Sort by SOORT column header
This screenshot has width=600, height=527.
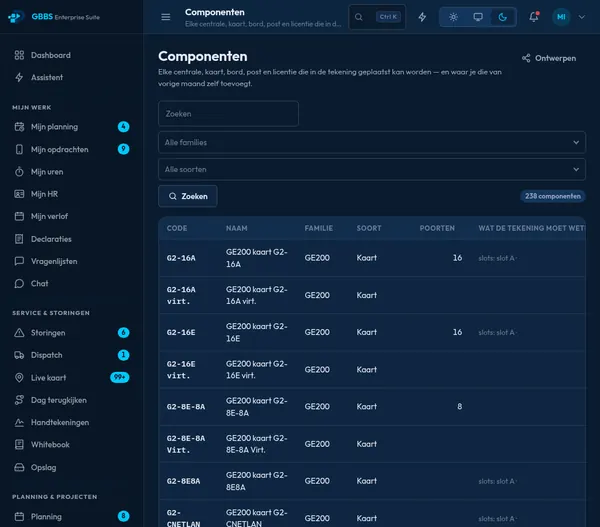click(369, 228)
